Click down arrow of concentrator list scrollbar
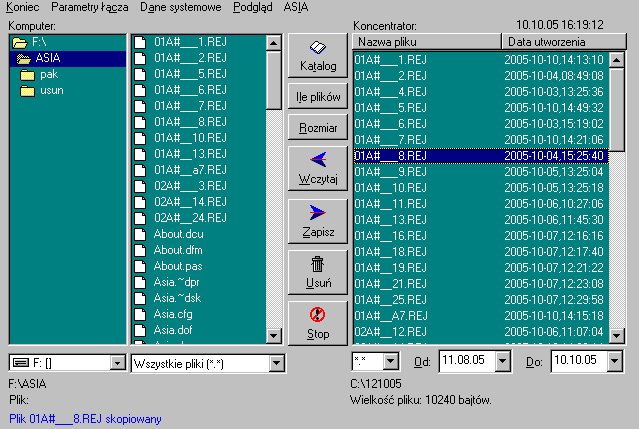Image resolution: width=639 pixels, height=429 pixels. click(x=616, y=336)
